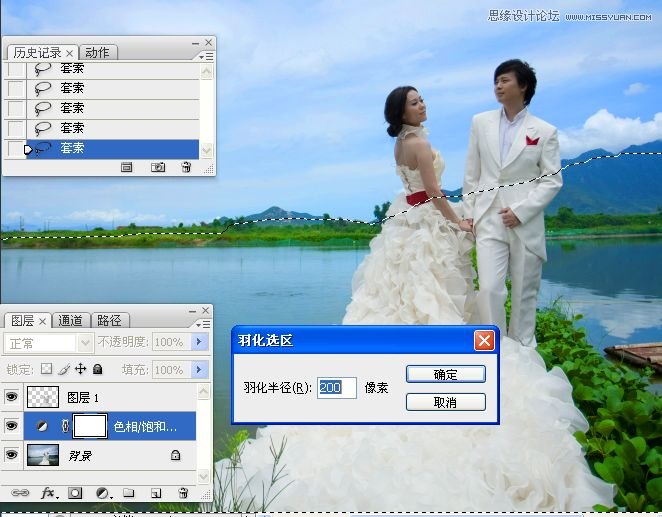This screenshot has width=662, height=517.
Task: Cancel feather dialog with 取消 button
Action: tap(445, 402)
